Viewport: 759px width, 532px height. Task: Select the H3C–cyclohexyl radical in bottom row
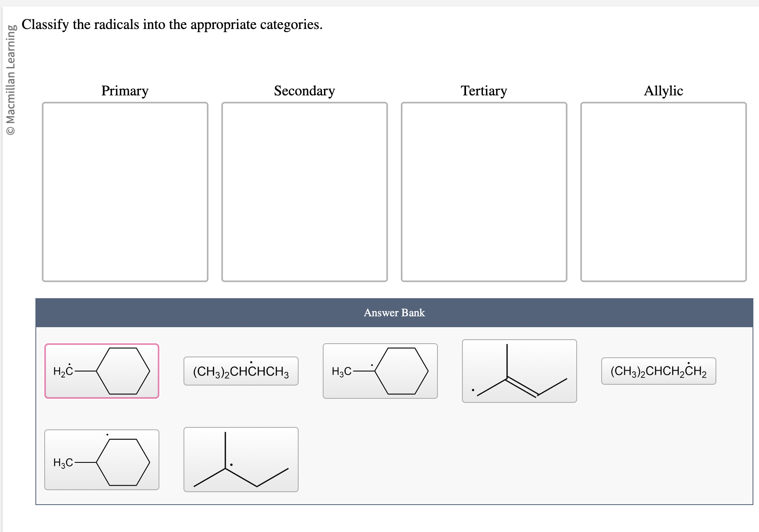[x=102, y=460]
